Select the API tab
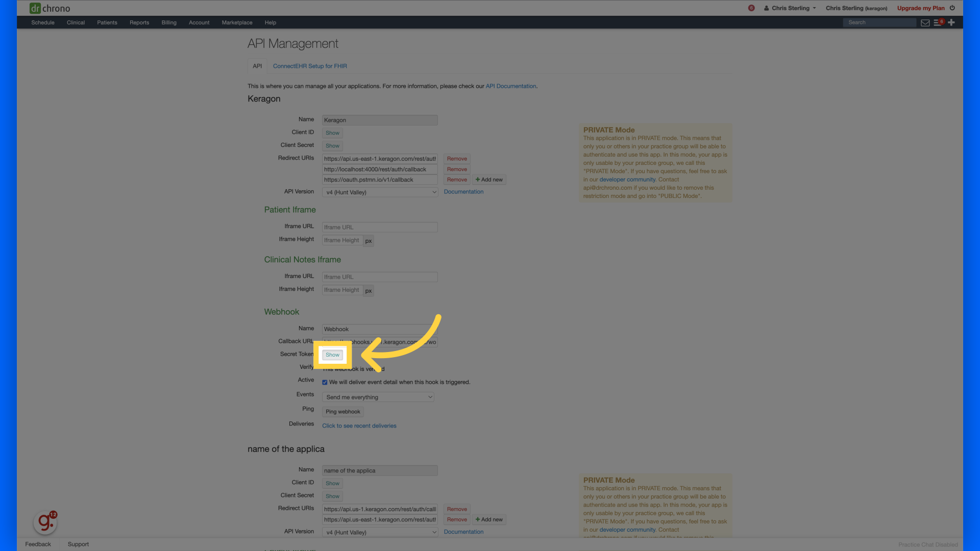The height and width of the screenshot is (551, 980). tap(257, 66)
